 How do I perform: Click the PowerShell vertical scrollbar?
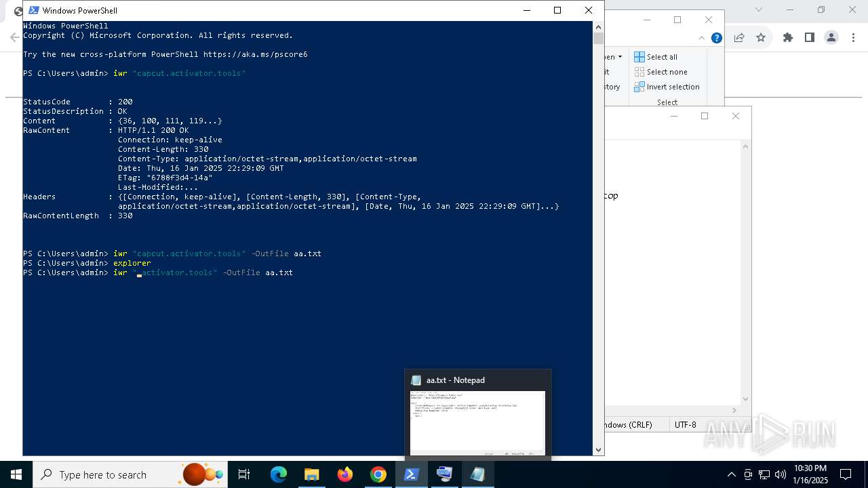pyautogui.click(x=598, y=237)
